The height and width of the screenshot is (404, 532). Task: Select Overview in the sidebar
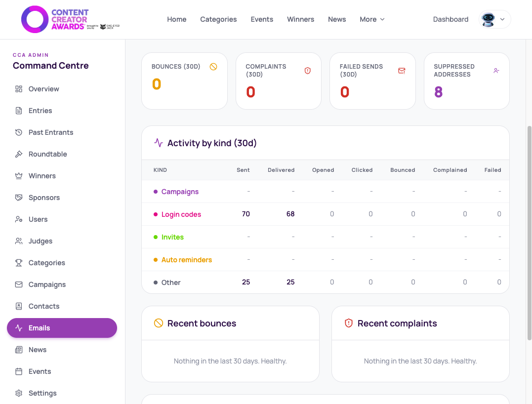pos(62,89)
